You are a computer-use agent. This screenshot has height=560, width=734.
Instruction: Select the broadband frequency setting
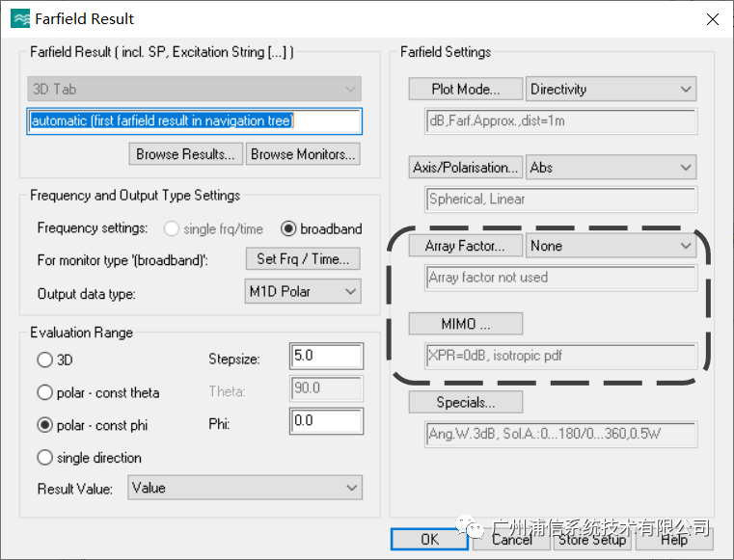tap(287, 228)
